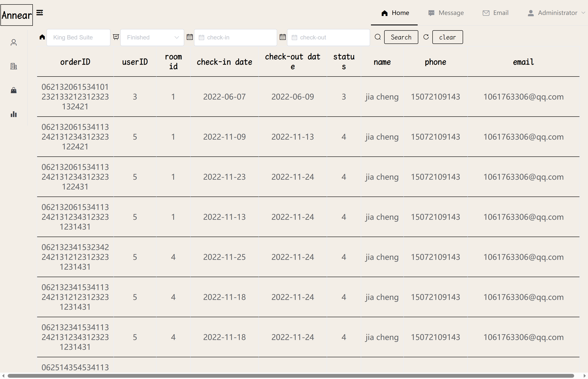Viewport: 588px width, 379px height.
Task: Open the building rooms sidebar icon
Action: 14,66
